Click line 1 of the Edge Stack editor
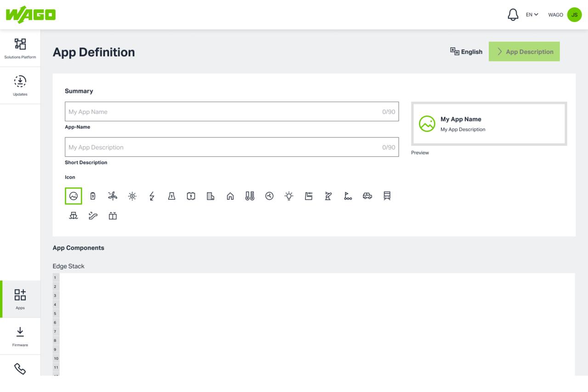 317,278
